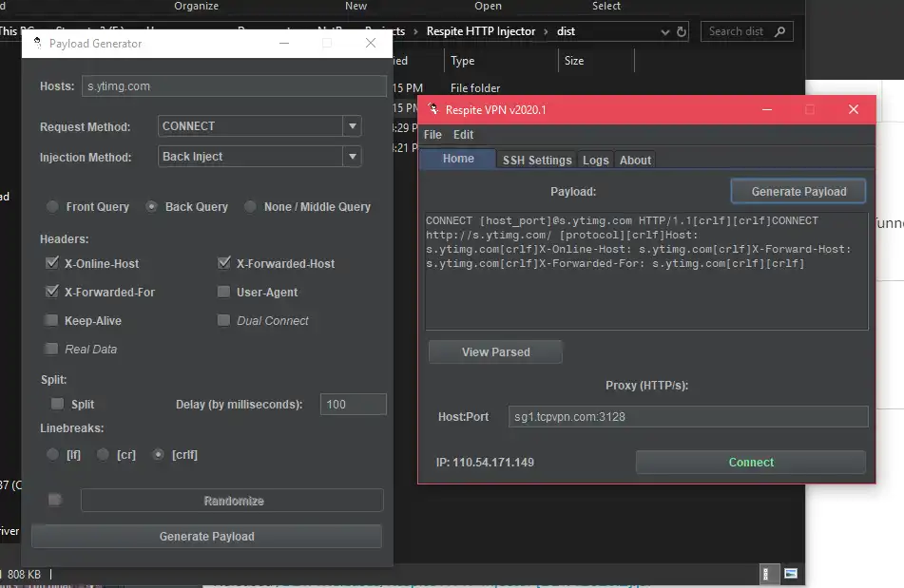Switch to the About tab
Screen dimensions: 904x588
(635, 161)
